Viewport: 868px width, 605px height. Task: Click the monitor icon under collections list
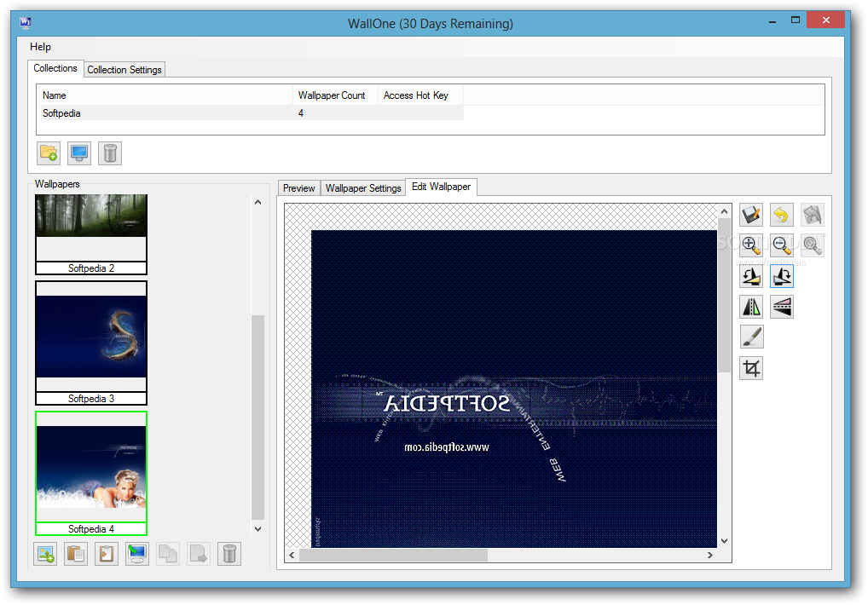(79, 153)
